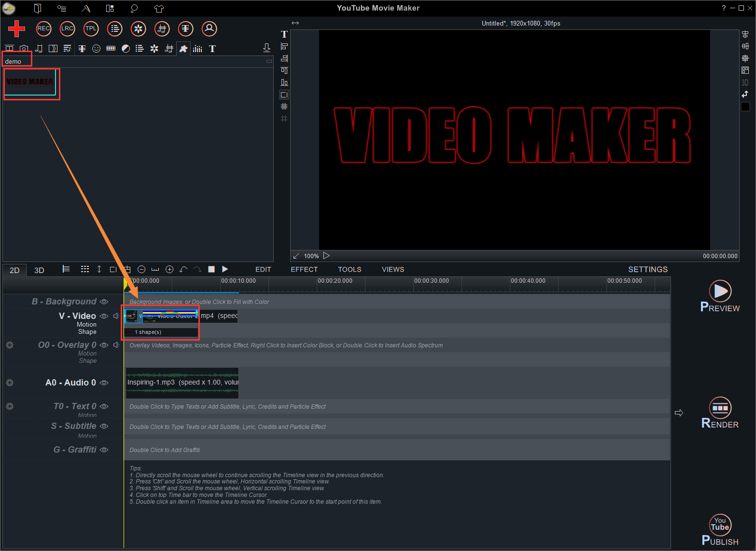This screenshot has width=756, height=551.
Task: Select the active shapes puzzle tab
Action: click(x=183, y=49)
